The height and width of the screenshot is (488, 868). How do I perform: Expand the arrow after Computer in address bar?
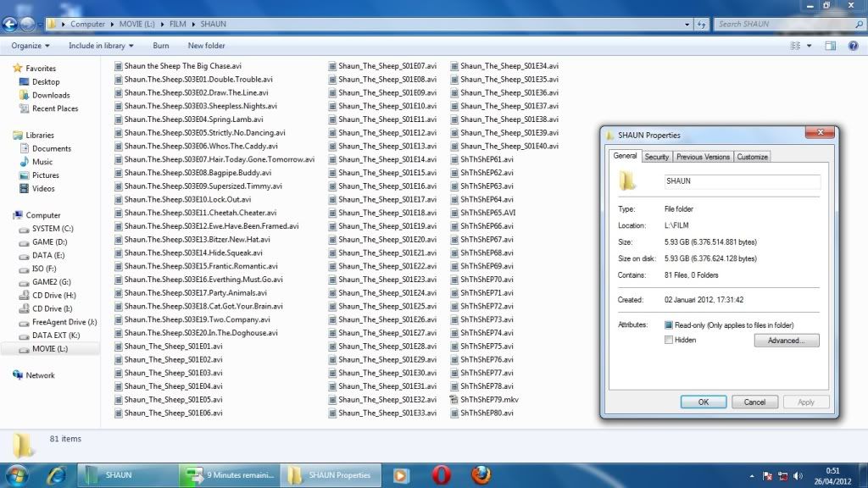[113, 25]
